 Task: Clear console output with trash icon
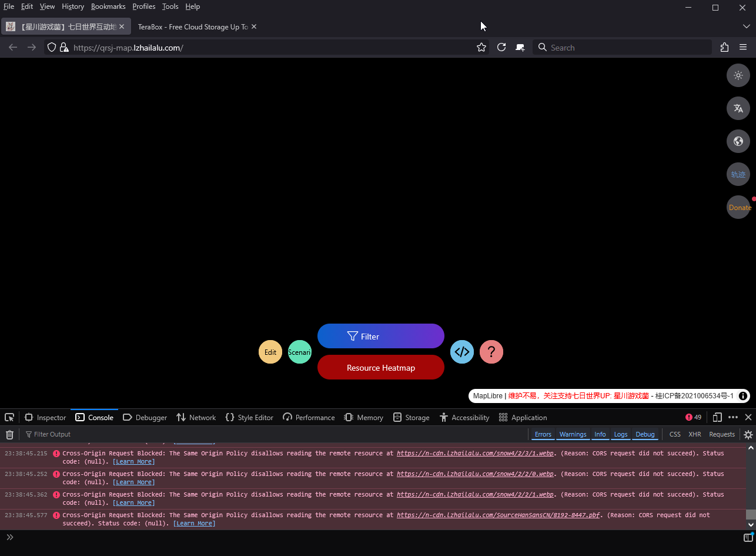click(9, 435)
